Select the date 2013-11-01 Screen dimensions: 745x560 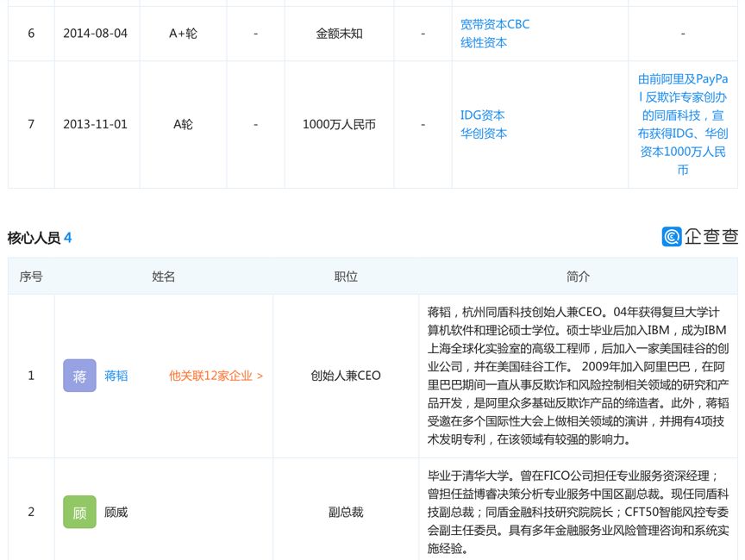pyautogui.click(x=95, y=124)
